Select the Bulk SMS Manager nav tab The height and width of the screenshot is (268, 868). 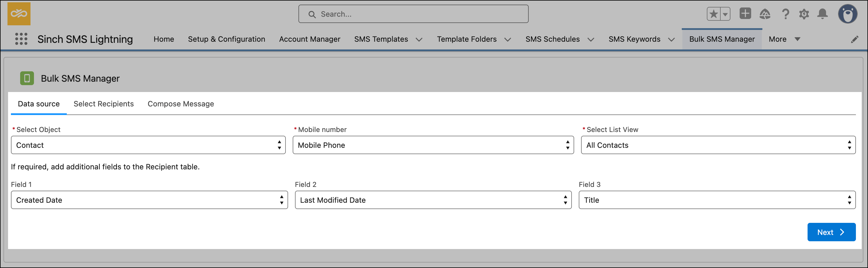(722, 39)
